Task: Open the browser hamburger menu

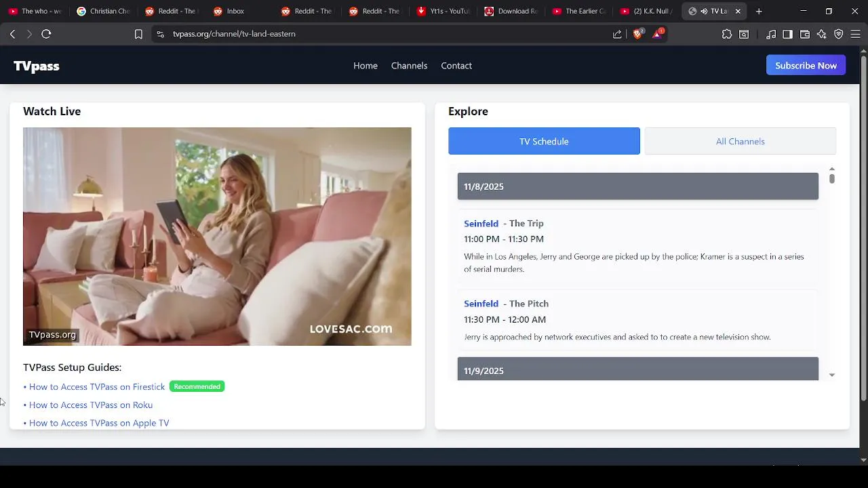Action: [856, 34]
